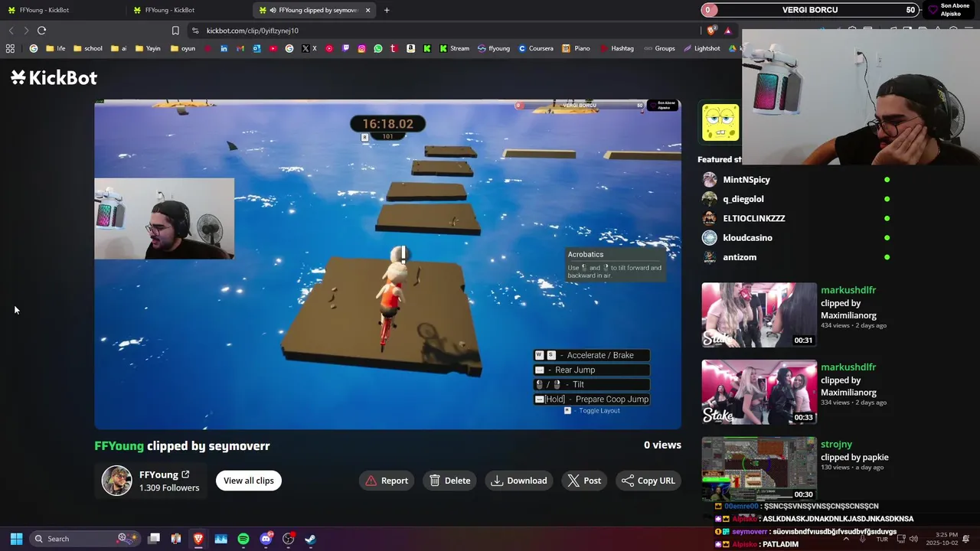Screen dimensions: 980x551
Task: Switch to the first FFYoung - KickBot tab
Action: click(61, 10)
